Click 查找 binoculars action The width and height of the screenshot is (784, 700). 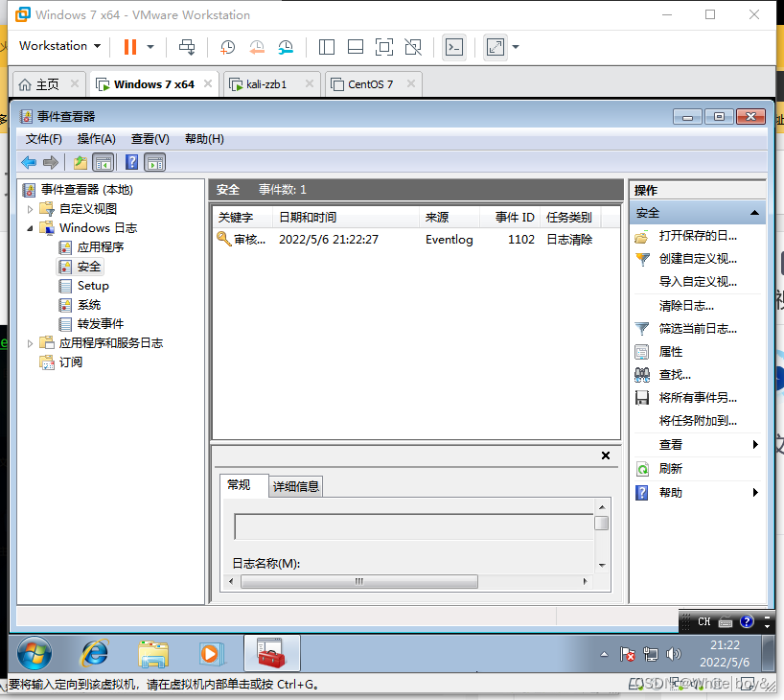[x=641, y=374]
